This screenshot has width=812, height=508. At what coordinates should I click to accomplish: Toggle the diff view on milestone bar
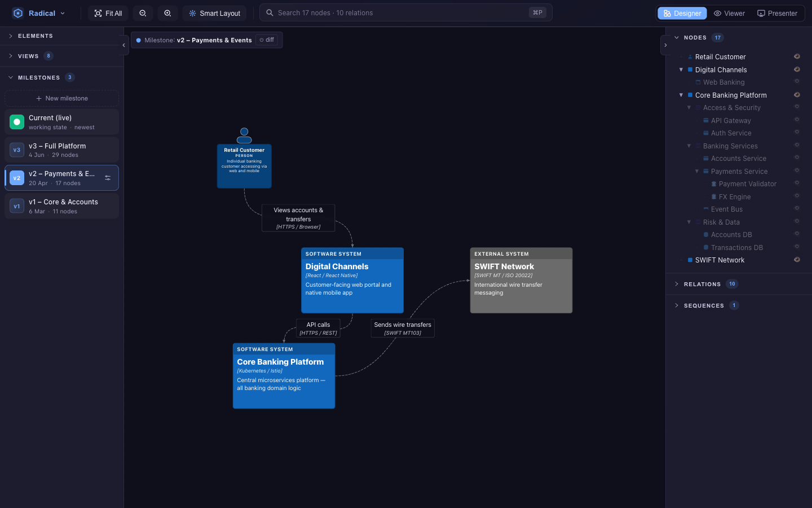click(267, 40)
